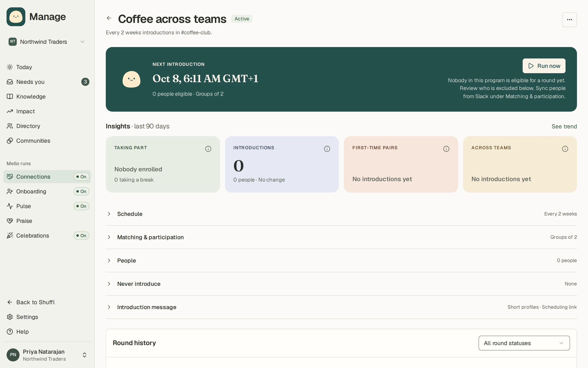Open Praise in the sidebar
The height and width of the screenshot is (368, 588).
(47, 221)
